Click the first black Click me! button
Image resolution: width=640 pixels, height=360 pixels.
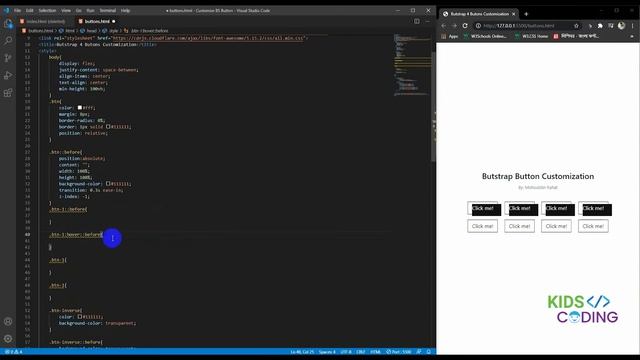[484, 209]
